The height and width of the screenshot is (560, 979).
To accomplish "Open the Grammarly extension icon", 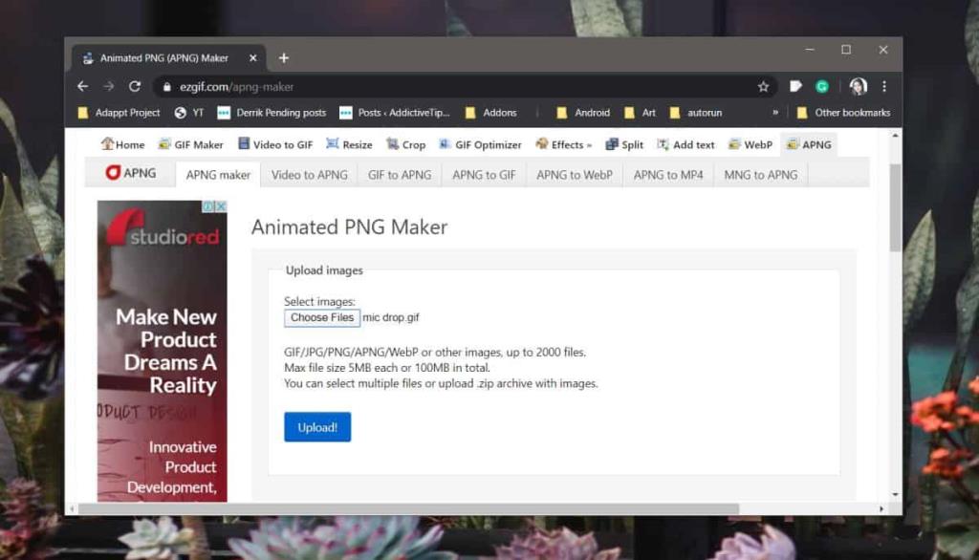I will (821, 86).
